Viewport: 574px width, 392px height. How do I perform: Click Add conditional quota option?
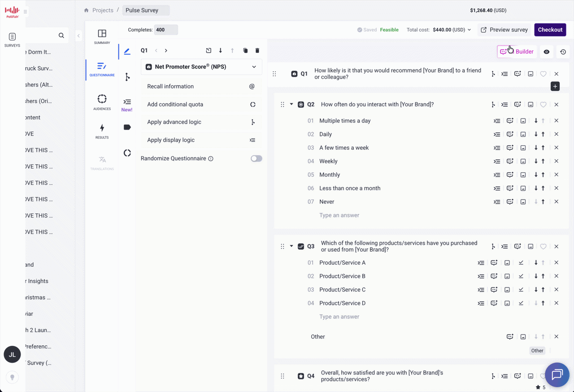coord(201,105)
